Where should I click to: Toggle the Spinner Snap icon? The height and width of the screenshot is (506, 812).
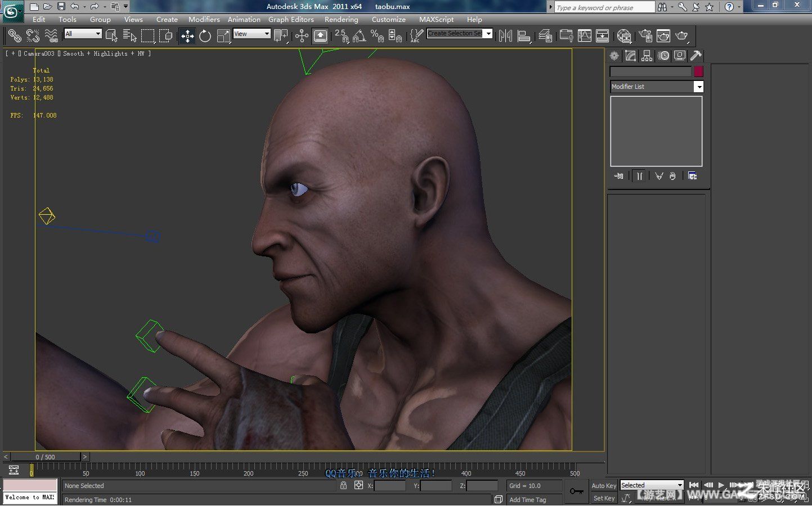pos(395,36)
